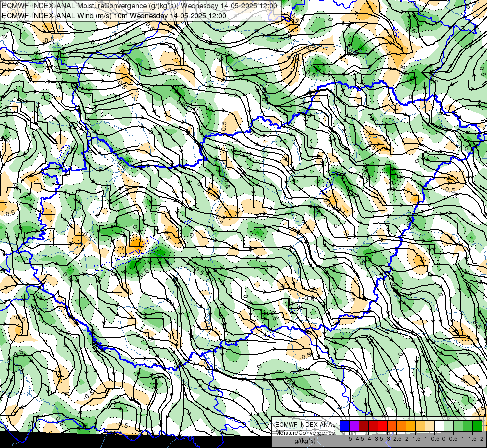This screenshot has width=487, height=448.
Task: Click the MoistureConvergence title line at top
Action: (x=139, y=5)
